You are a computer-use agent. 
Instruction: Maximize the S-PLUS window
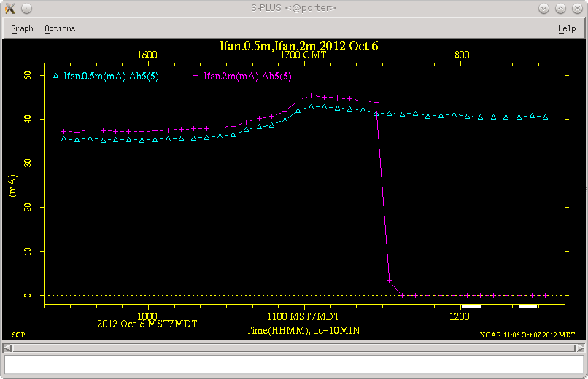(560, 8)
